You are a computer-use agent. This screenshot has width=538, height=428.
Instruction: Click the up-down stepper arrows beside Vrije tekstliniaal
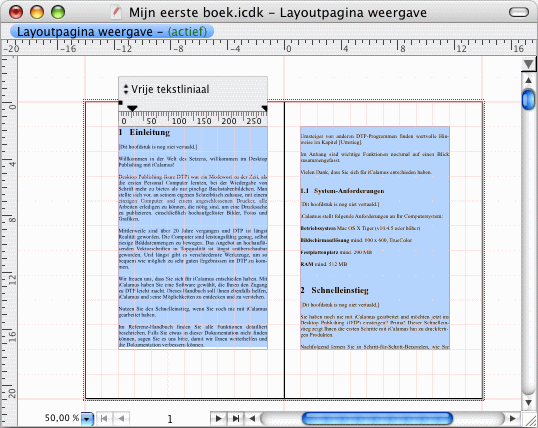click(x=126, y=89)
